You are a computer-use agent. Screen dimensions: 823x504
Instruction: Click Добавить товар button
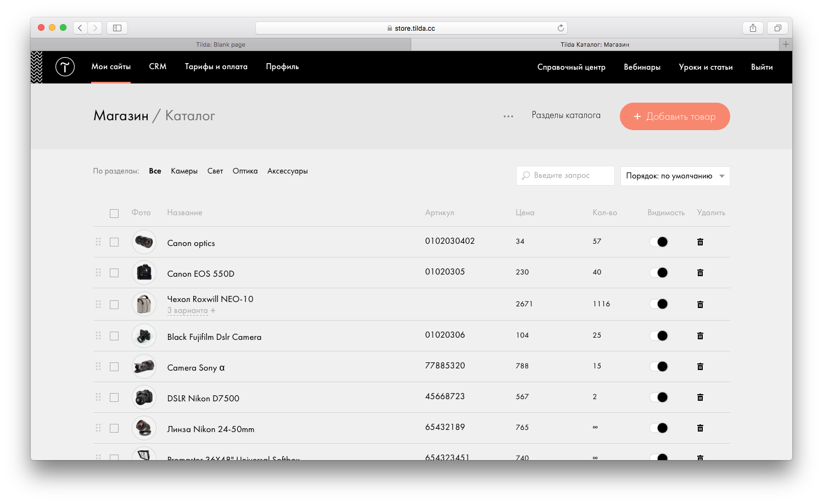point(675,116)
